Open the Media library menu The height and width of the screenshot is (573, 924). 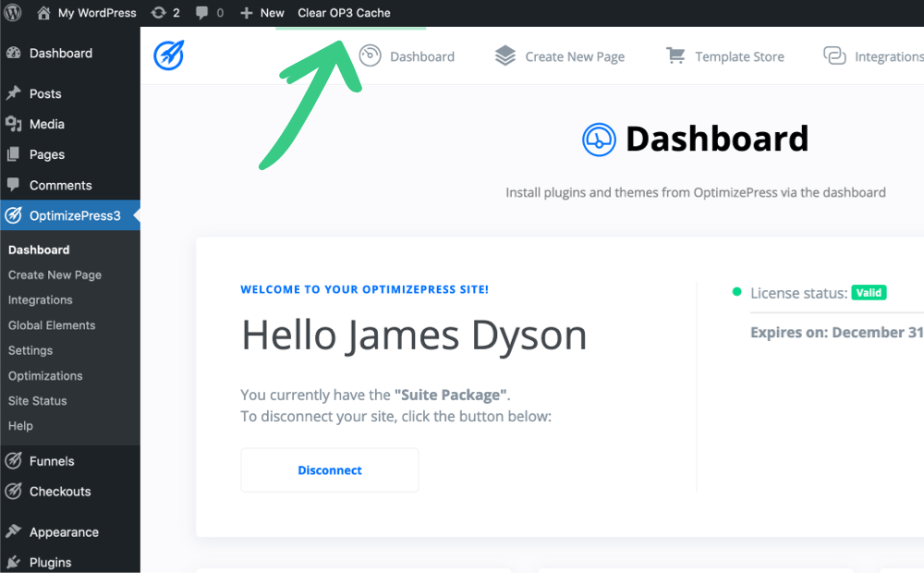point(70,125)
